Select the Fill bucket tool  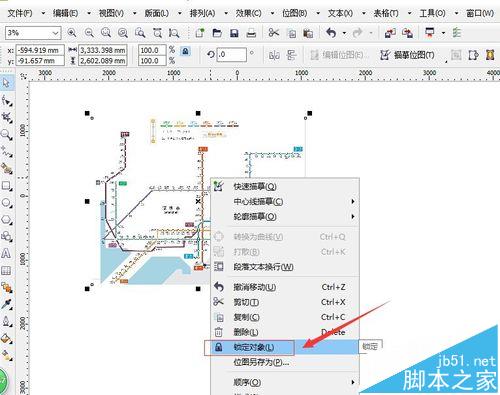click(6, 339)
